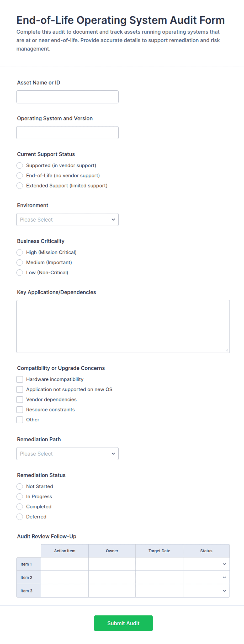
Task: Check the Other concern box
Action: click(20, 420)
